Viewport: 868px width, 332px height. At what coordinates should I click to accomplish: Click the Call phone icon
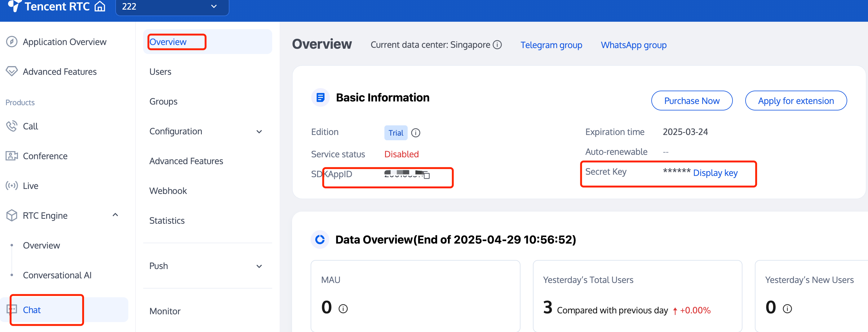tap(12, 126)
